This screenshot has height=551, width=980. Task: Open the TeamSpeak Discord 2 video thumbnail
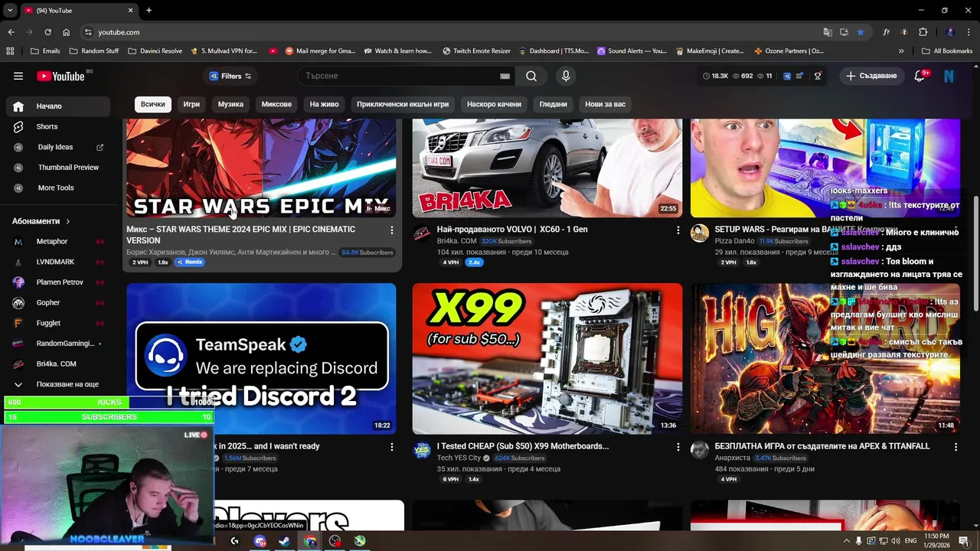coord(261,359)
